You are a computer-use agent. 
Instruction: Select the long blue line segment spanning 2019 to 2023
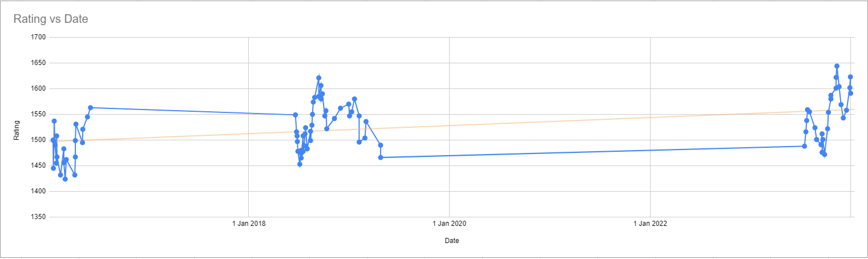coord(592,152)
